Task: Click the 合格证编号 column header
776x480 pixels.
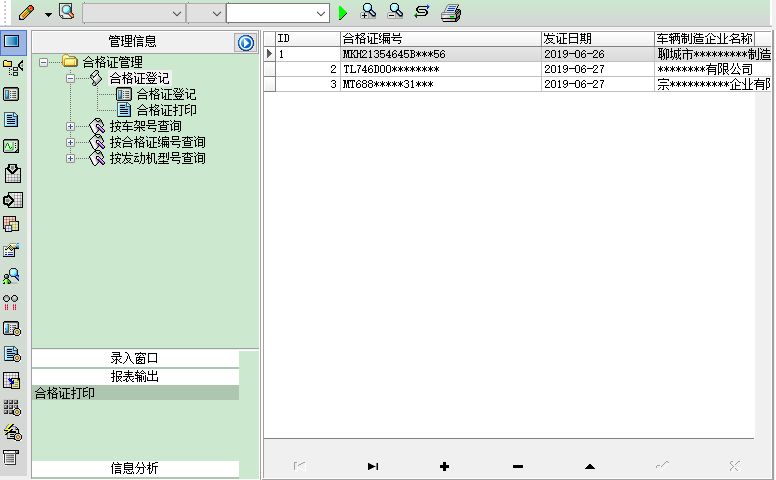Action: point(440,39)
